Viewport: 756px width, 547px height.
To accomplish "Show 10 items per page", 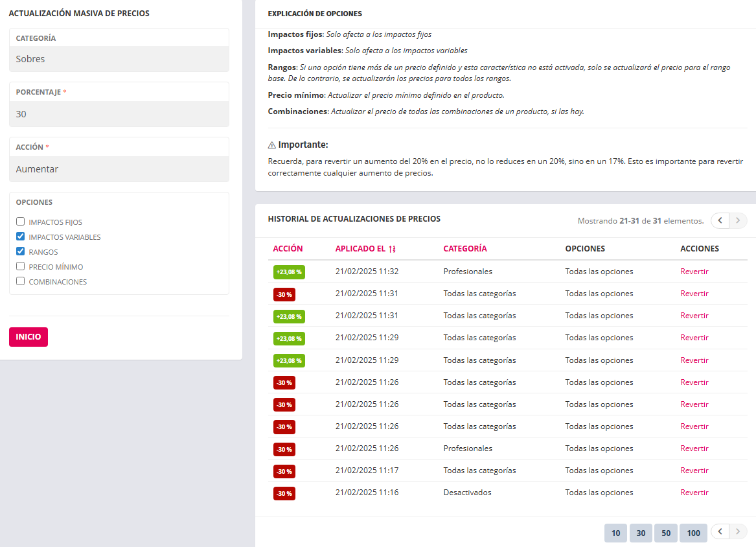I will pos(615,533).
